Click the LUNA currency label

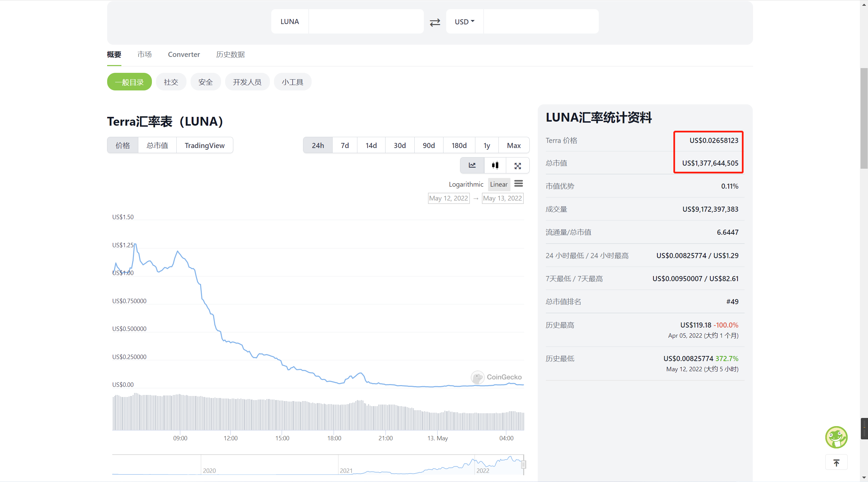click(290, 21)
